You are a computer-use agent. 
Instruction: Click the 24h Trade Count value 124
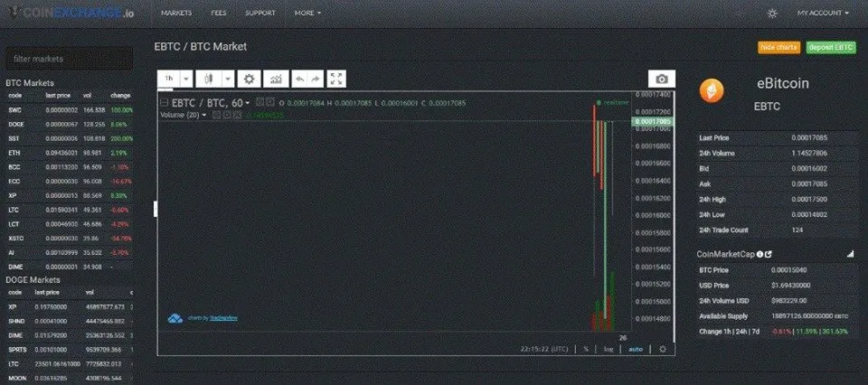pos(797,230)
